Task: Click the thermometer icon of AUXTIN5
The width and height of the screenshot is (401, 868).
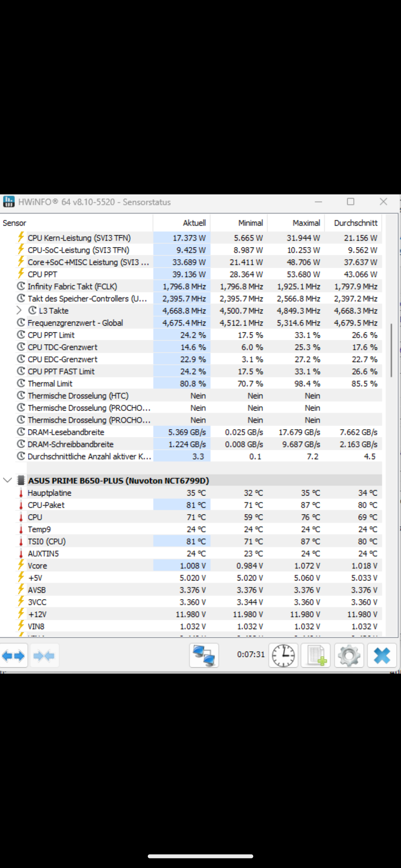Action: [x=21, y=554]
